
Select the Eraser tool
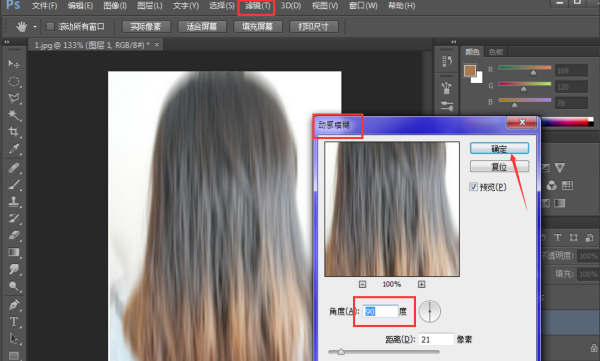click(x=14, y=235)
